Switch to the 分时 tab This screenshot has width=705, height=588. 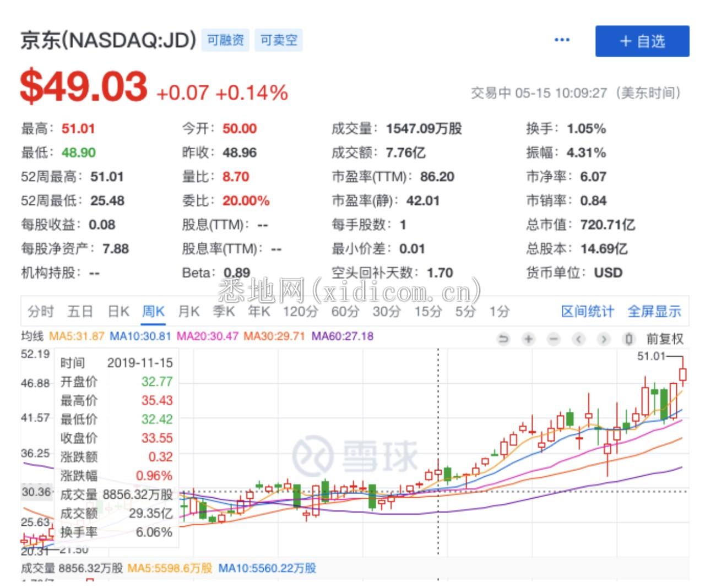[41, 311]
